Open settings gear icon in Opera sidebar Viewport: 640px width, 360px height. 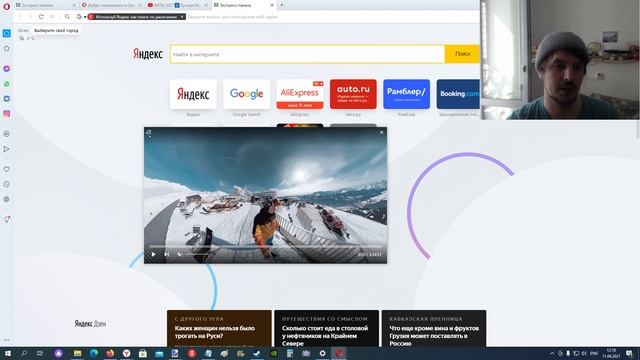click(7, 199)
